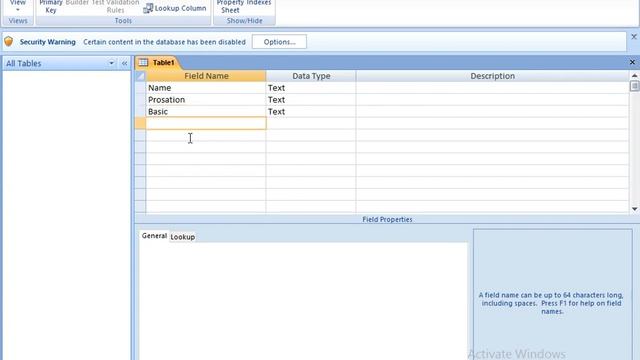Screen dimensions: 640x360
Task: Click the Lookup Column tool
Action: point(175,8)
